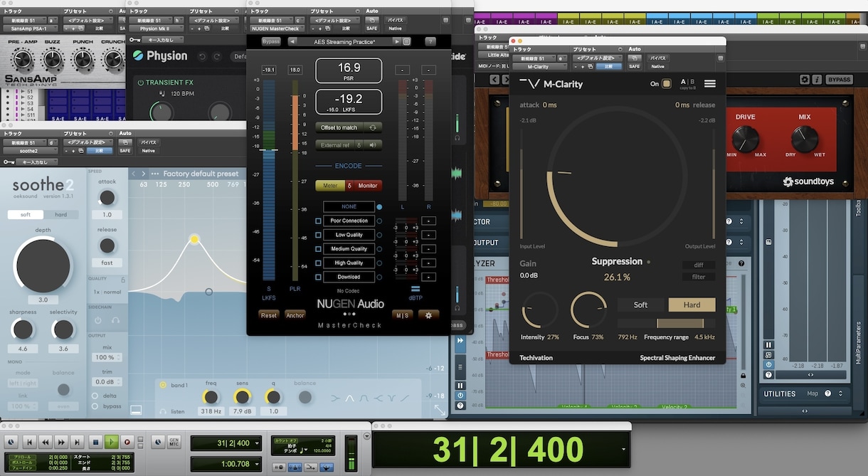The height and width of the screenshot is (476, 868).
Task: Switch soothe2 mode to hard
Action: tap(61, 214)
